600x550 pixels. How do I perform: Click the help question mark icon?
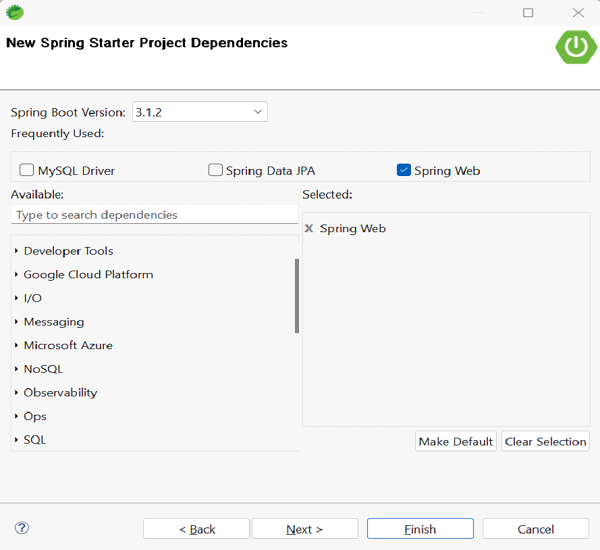tap(22, 528)
